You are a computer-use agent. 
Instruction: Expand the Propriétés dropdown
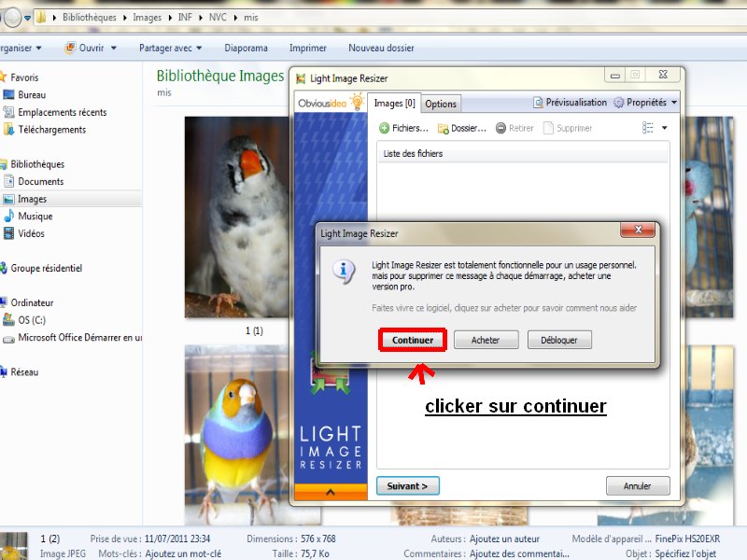[674, 103]
